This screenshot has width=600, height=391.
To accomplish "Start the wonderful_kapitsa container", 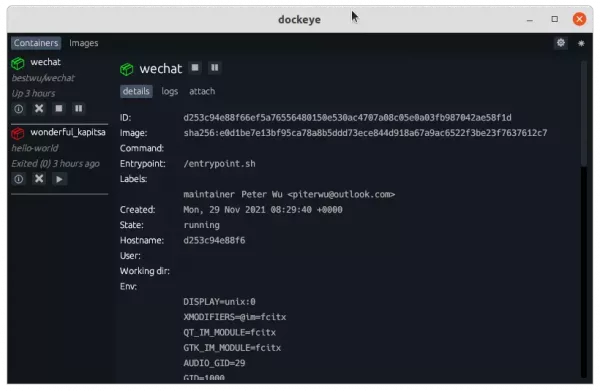I will pyautogui.click(x=59, y=179).
